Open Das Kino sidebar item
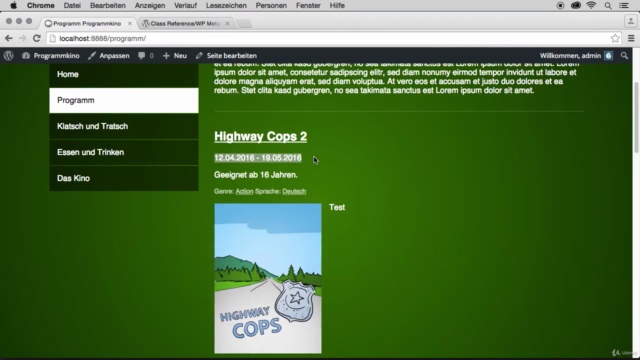The height and width of the screenshot is (360, 640). point(124,178)
